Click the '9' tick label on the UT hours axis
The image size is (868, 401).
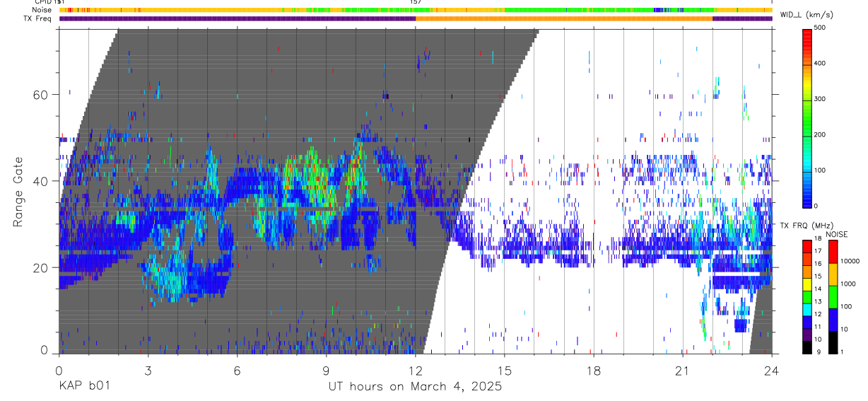coord(326,370)
